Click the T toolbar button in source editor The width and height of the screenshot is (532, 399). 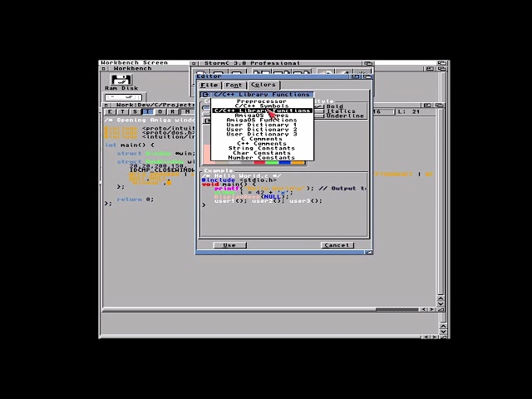tap(122, 111)
